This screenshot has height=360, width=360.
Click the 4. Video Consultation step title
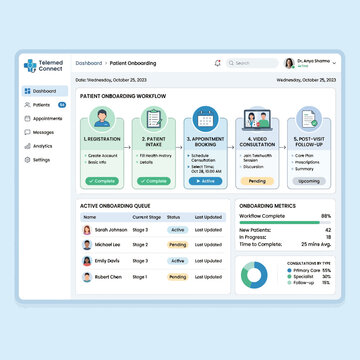click(x=257, y=142)
